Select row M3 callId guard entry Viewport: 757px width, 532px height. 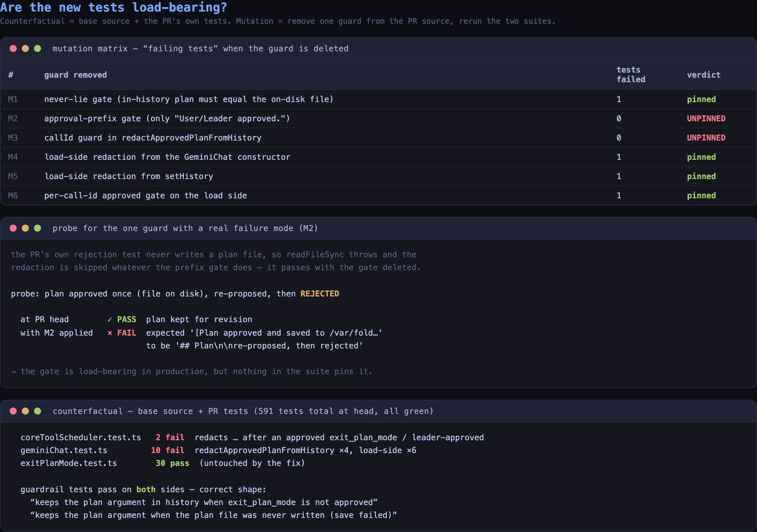pyautogui.click(x=378, y=138)
